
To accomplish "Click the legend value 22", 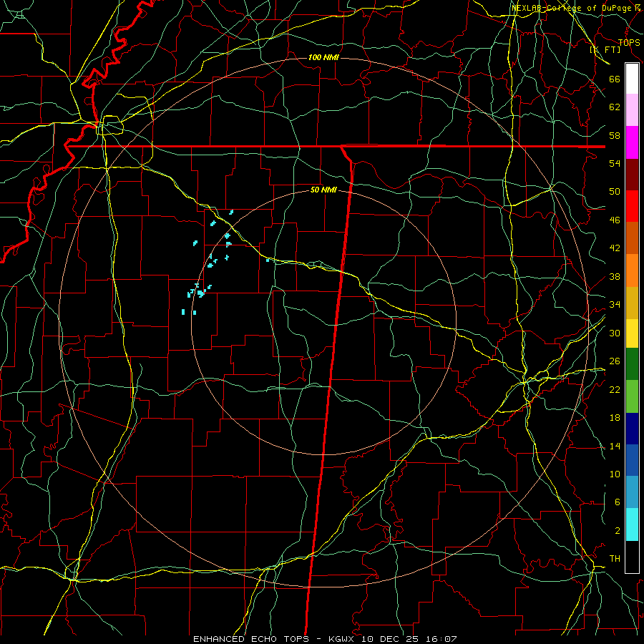I will 615,389.
